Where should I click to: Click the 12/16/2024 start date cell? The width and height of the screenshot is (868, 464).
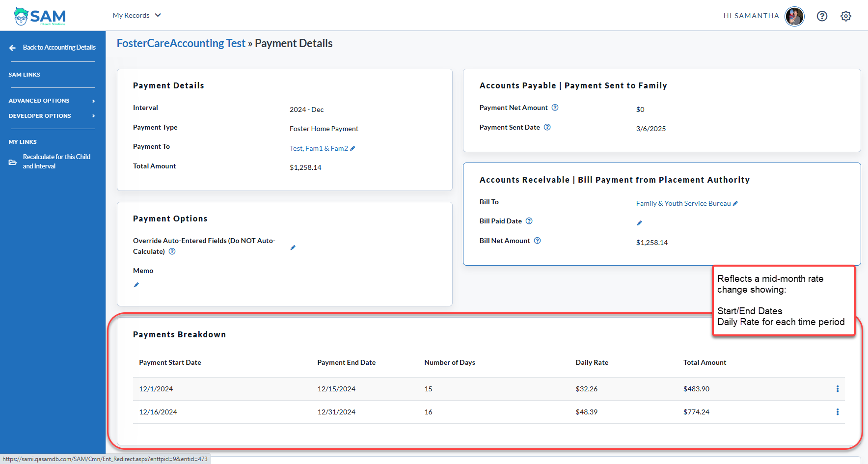(x=158, y=412)
